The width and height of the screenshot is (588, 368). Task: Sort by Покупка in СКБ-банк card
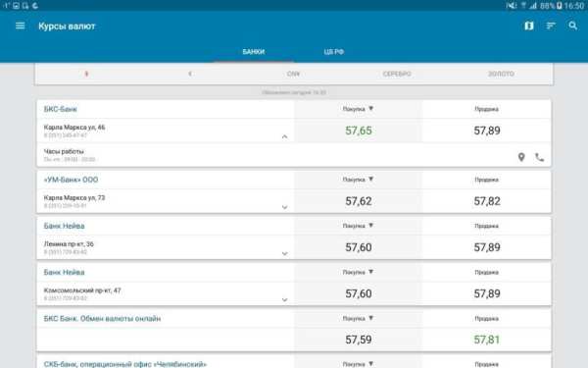pyautogui.click(x=358, y=364)
